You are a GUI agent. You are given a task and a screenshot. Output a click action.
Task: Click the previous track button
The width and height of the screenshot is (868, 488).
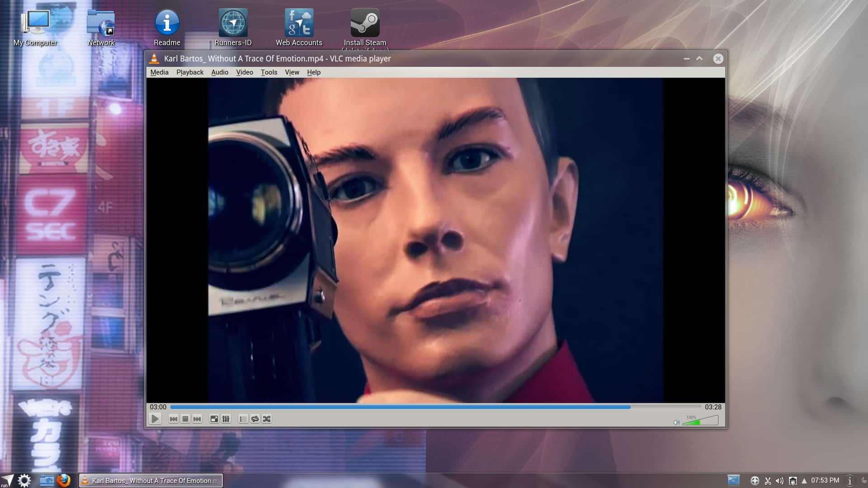[x=173, y=419]
